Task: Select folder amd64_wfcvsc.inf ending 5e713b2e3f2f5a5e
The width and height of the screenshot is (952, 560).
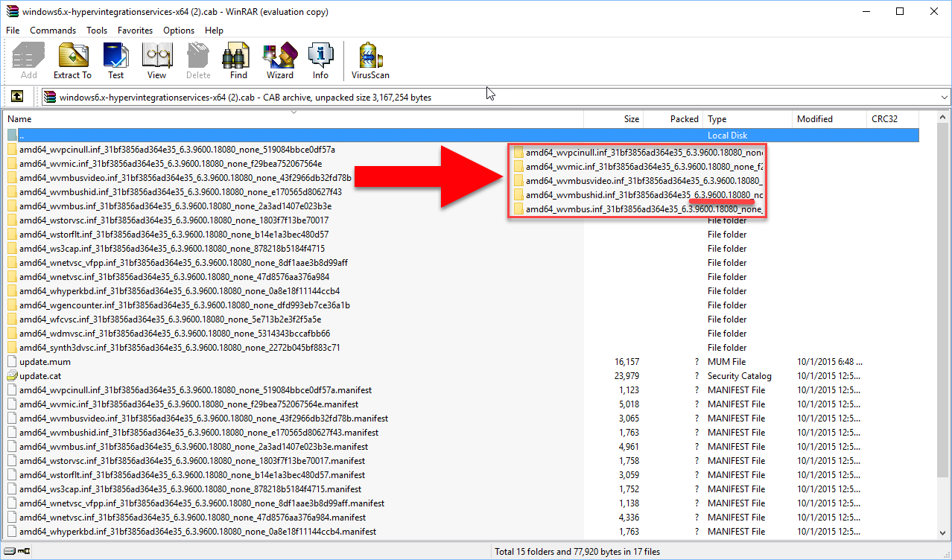Action: [171, 319]
